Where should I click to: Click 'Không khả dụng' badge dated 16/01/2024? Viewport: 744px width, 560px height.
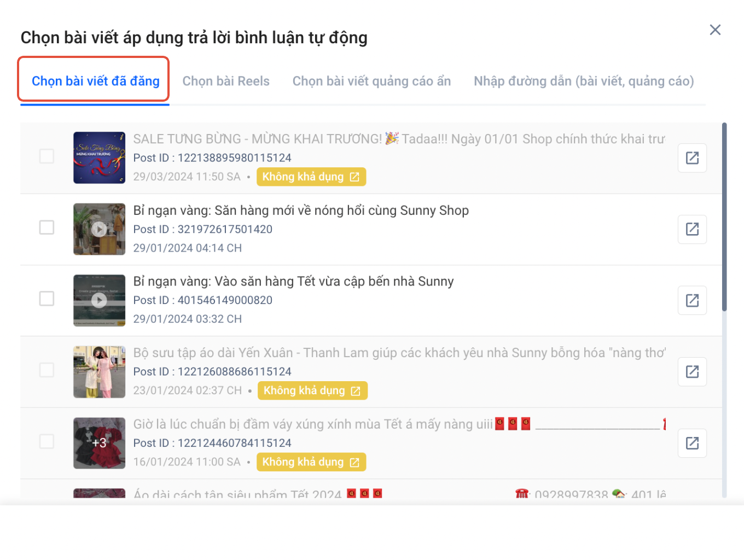[311, 462]
